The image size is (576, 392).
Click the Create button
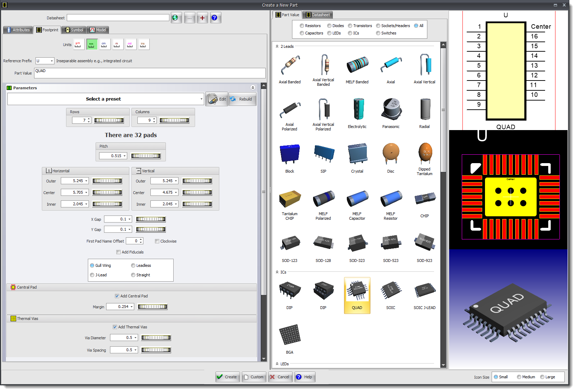click(x=227, y=377)
